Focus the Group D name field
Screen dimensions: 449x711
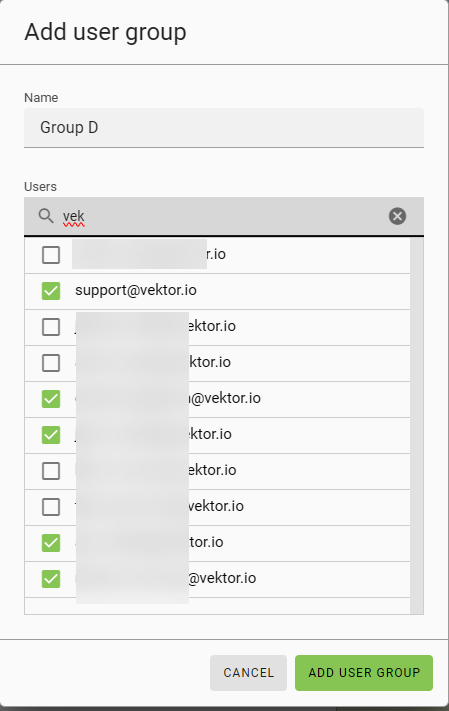224,127
